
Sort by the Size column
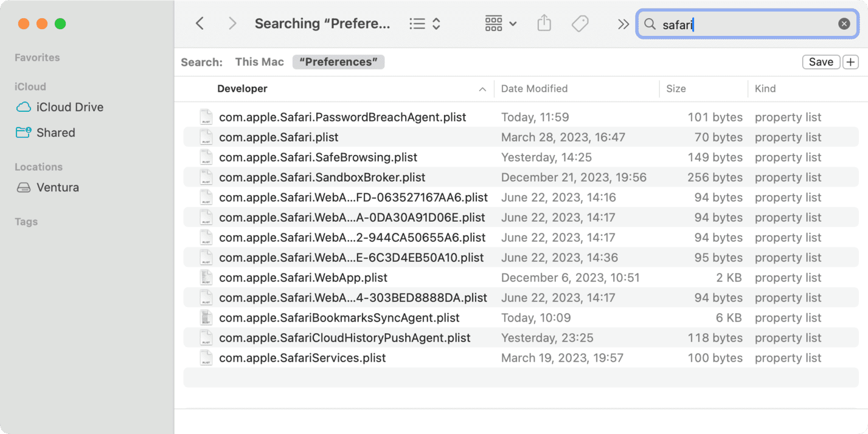click(x=676, y=89)
